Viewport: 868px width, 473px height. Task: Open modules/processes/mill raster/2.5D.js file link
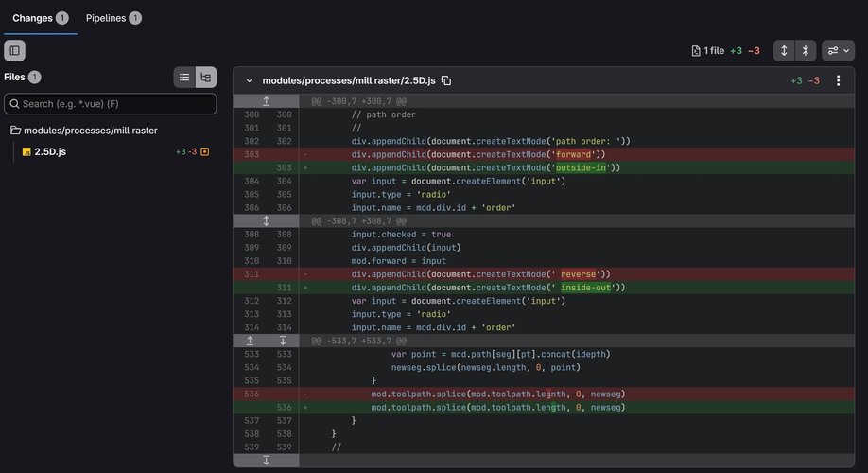click(x=349, y=80)
